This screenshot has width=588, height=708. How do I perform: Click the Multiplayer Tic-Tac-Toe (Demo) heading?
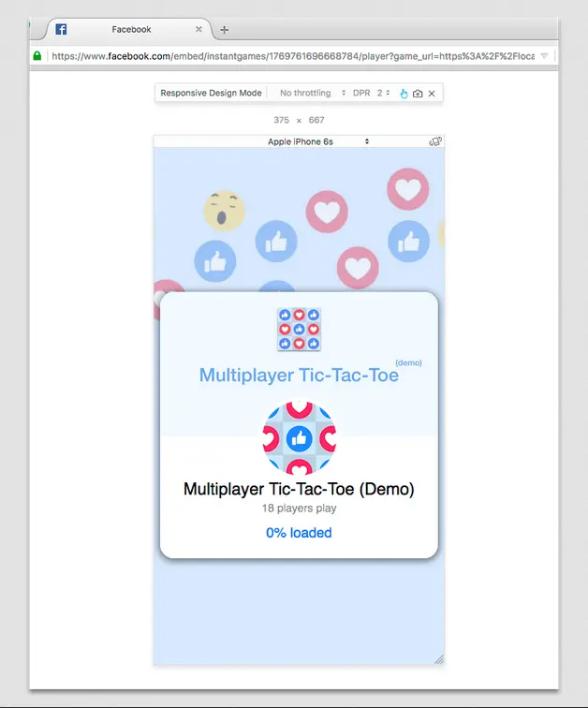point(299,489)
